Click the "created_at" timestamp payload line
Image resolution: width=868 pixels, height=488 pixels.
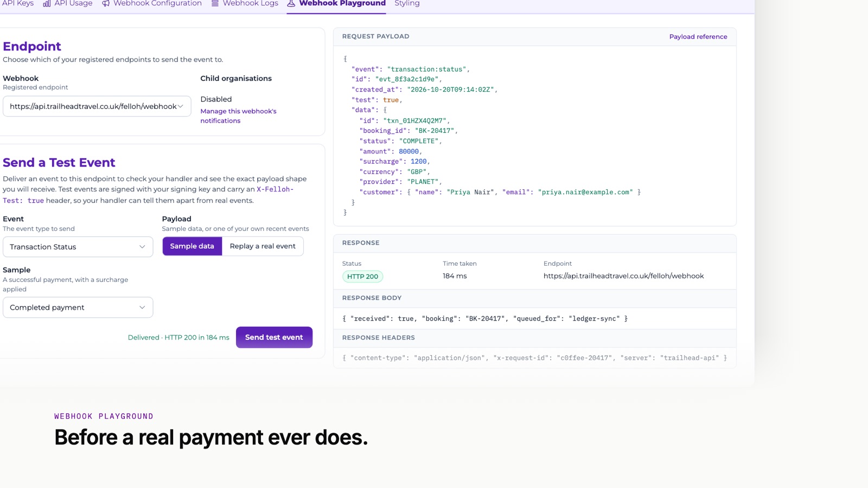tap(424, 89)
